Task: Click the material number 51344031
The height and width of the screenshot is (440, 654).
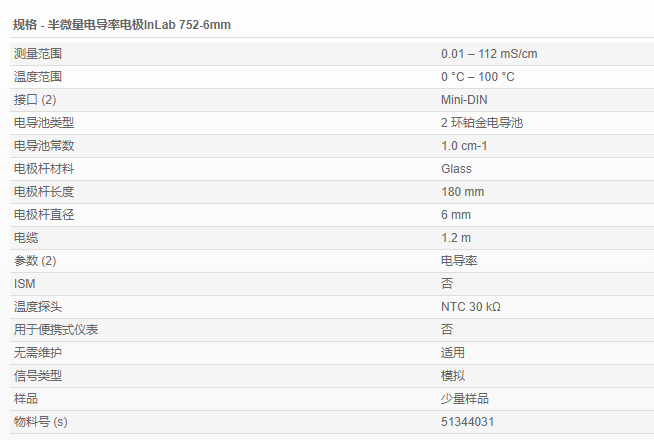Action: click(468, 422)
